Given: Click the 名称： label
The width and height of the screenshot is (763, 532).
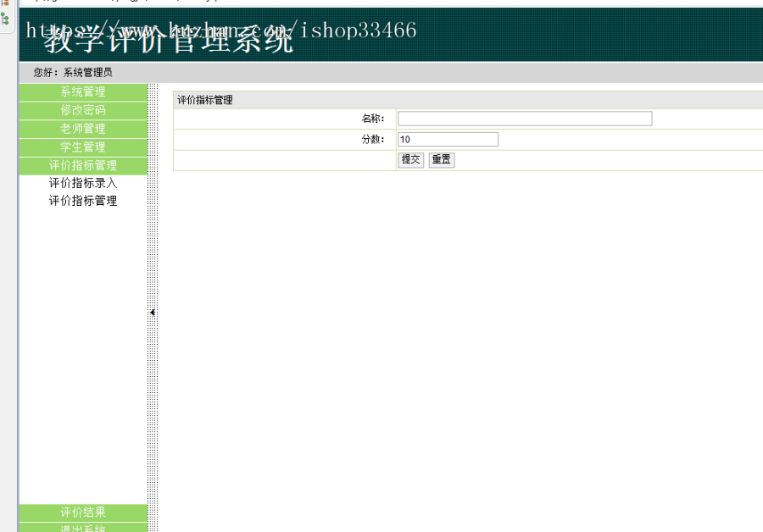Looking at the screenshot, I should coord(373,119).
